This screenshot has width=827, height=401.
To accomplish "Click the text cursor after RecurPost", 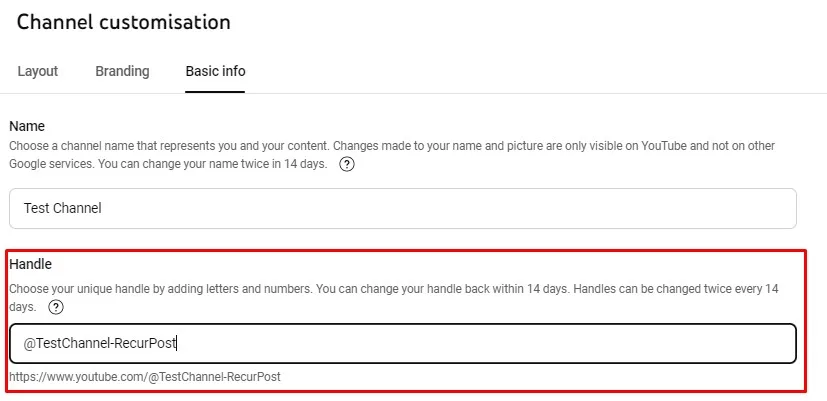I will (x=177, y=343).
